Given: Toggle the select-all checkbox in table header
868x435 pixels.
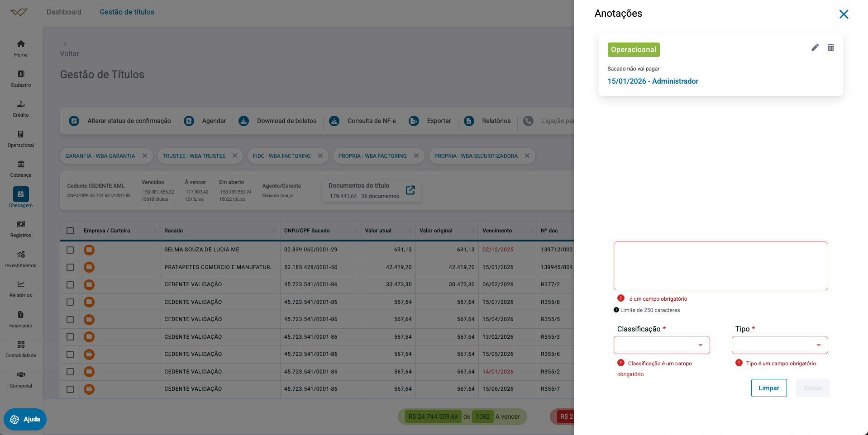Looking at the screenshot, I should 70,231.
